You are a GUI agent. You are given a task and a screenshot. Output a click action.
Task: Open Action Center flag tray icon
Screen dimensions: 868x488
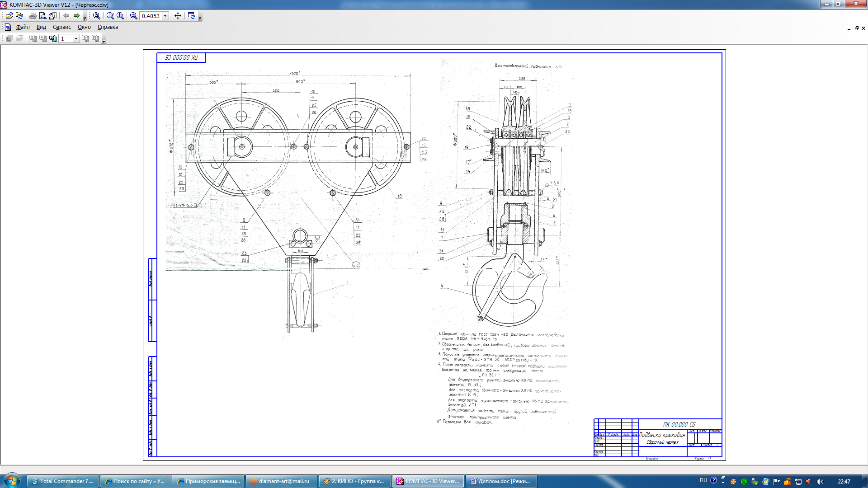[x=776, y=482]
